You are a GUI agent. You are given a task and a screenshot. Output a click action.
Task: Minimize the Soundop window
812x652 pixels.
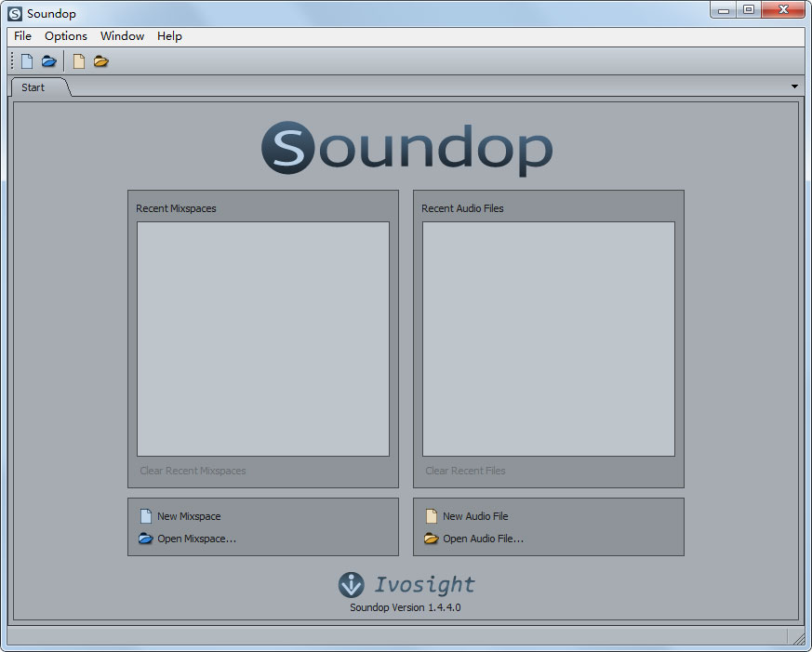point(724,10)
